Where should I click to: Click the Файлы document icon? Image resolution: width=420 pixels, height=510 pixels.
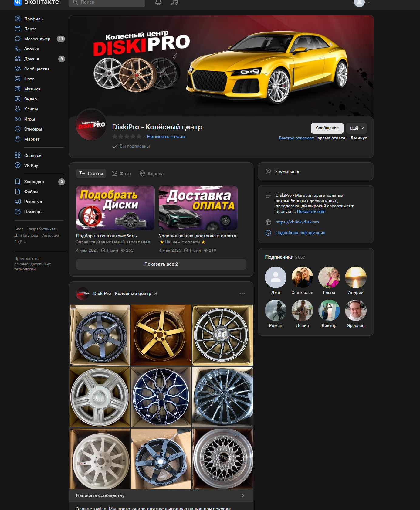(x=18, y=192)
